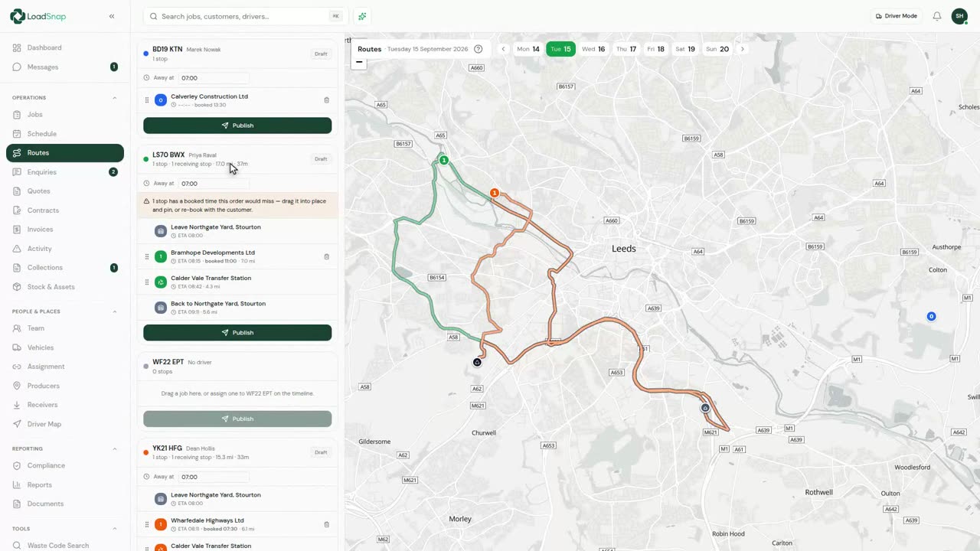Collapse the Tools section
The width and height of the screenshot is (980, 551).
[x=115, y=529]
